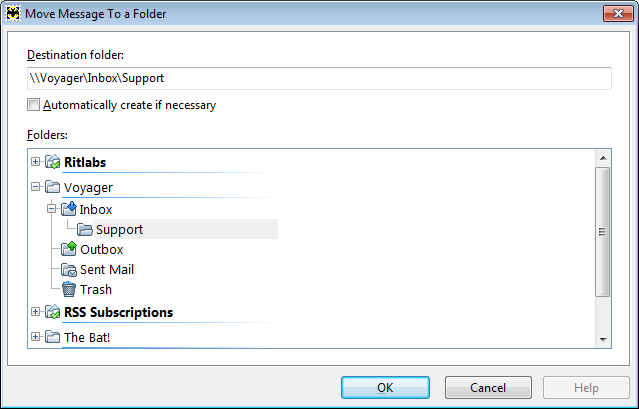The image size is (639, 409).
Task: Collapse the Inbox folder node
Action: click(51, 209)
